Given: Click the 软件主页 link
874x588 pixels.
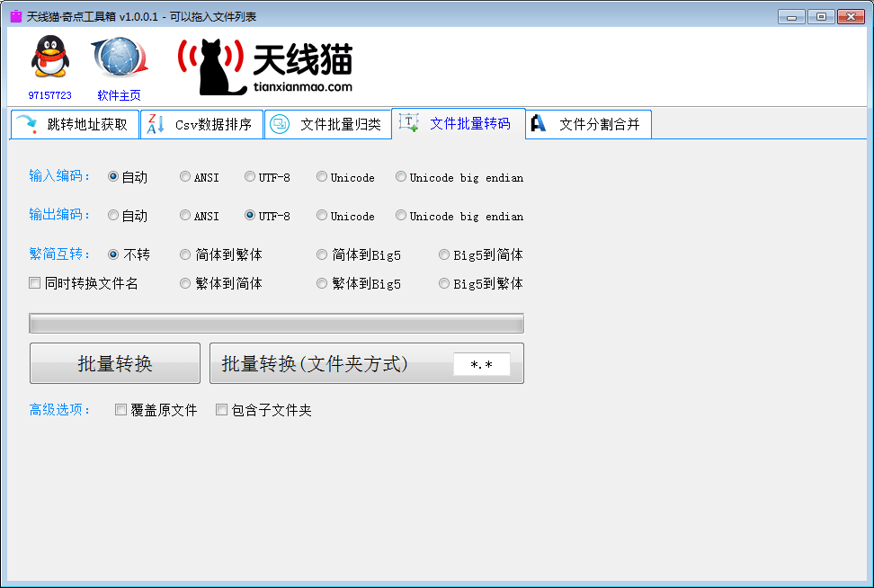Looking at the screenshot, I should point(120,95).
